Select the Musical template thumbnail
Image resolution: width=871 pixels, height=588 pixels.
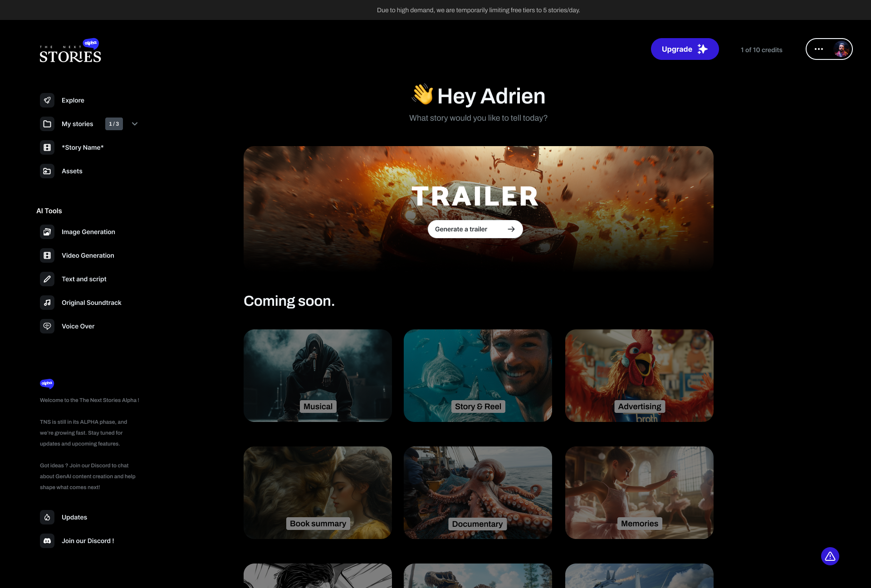pos(318,376)
